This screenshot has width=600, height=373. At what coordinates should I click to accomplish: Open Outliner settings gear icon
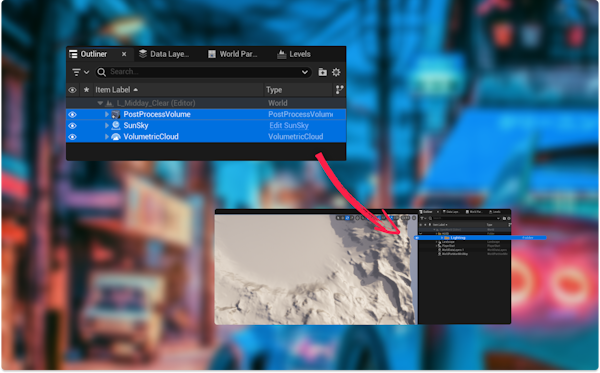point(336,72)
